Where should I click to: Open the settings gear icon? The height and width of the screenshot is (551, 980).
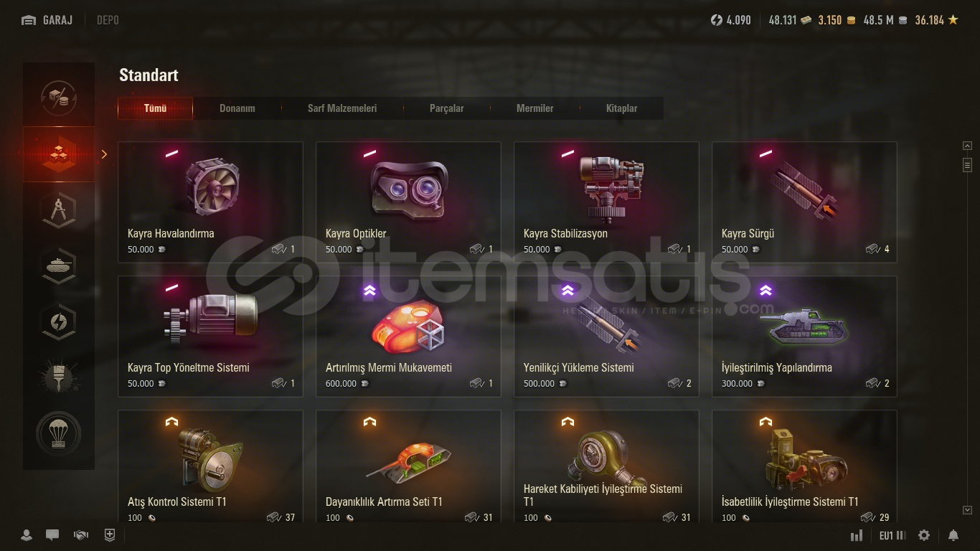click(x=924, y=535)
